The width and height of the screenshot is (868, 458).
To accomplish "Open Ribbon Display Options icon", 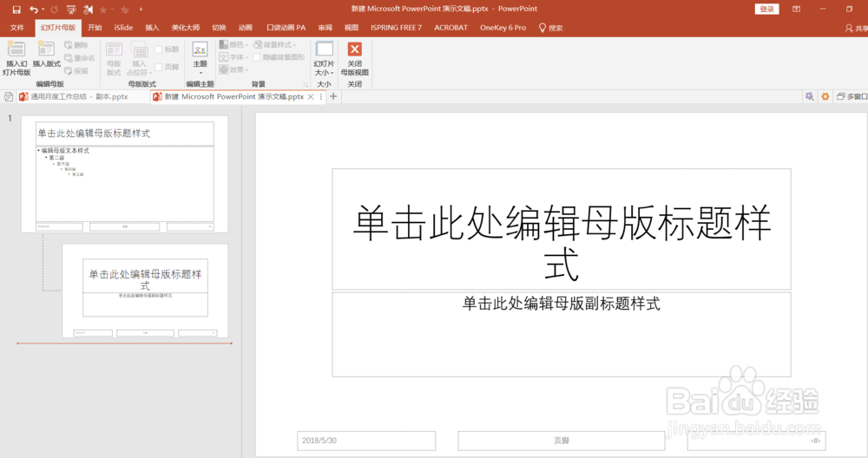I will click(x=796, y=9).
